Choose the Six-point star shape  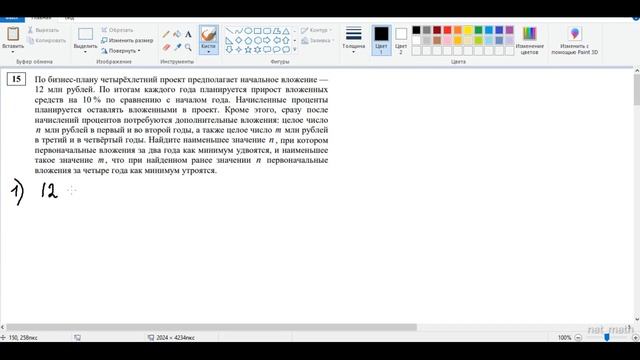point(258,50)
